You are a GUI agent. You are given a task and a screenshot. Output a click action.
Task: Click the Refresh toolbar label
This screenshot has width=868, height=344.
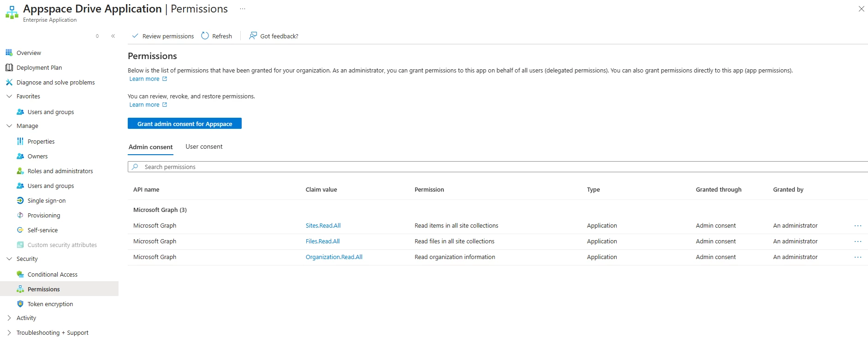click(x=222, y=36)
